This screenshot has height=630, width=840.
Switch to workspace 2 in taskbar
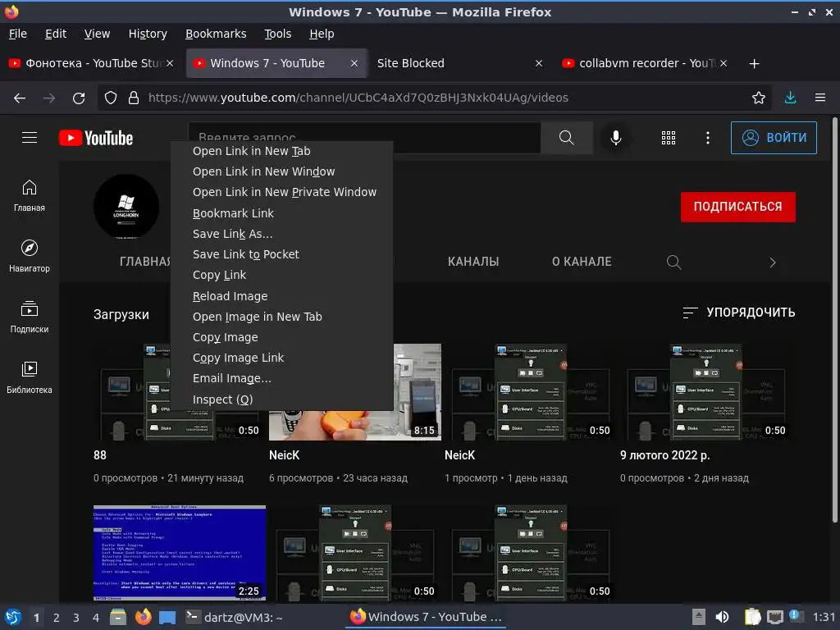click(x=57, y=618)
